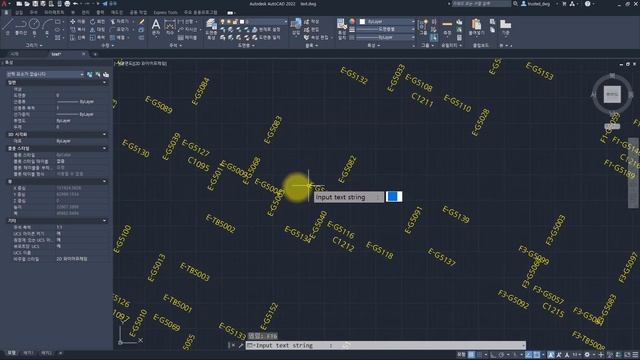Open the Express Tools ribbon tab
This screenshot has height=360, width=640.
(x=165, y=13)
